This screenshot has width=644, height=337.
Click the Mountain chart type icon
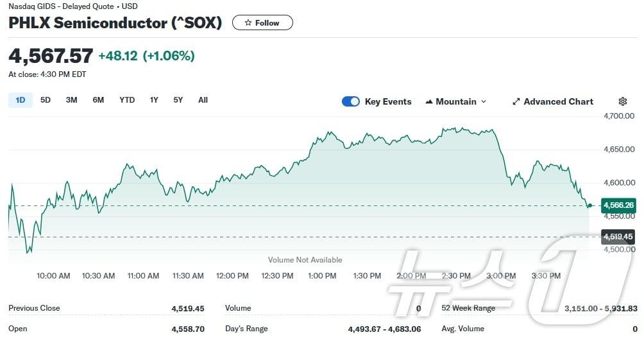point(429,101)
